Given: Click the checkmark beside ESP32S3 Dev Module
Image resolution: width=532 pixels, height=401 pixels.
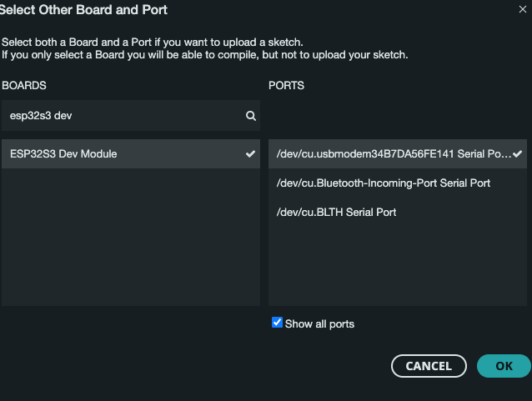Looking at the screenshot, I should point(250,154).
